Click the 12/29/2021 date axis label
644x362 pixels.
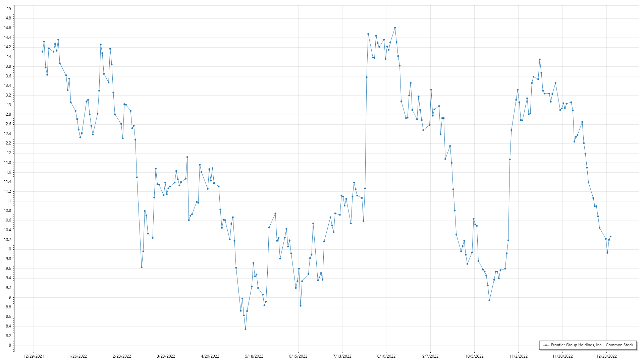(x=34, y=356)
